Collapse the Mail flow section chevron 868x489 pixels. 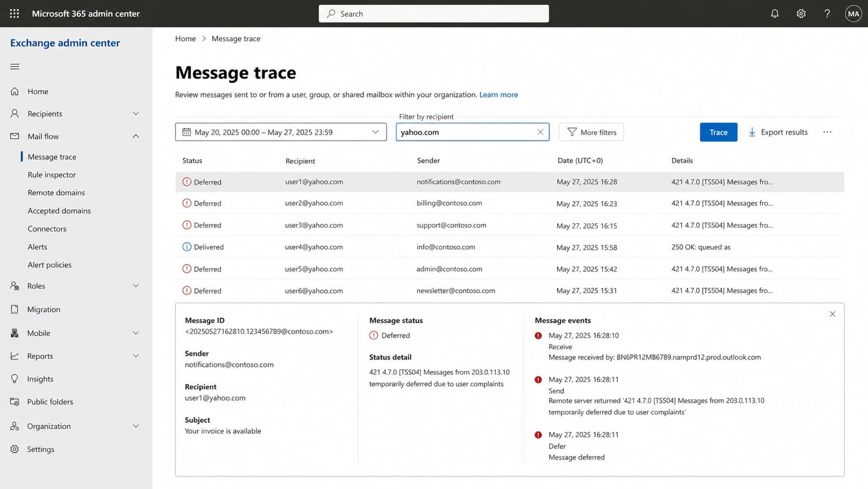point(136,136)
